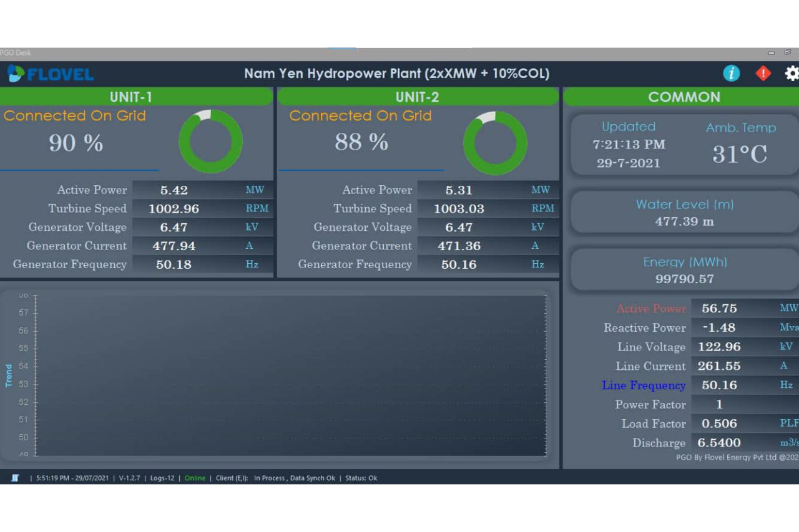Click the Flovel logo
This screenshot has width=799, height=532.
pos(51,74)
